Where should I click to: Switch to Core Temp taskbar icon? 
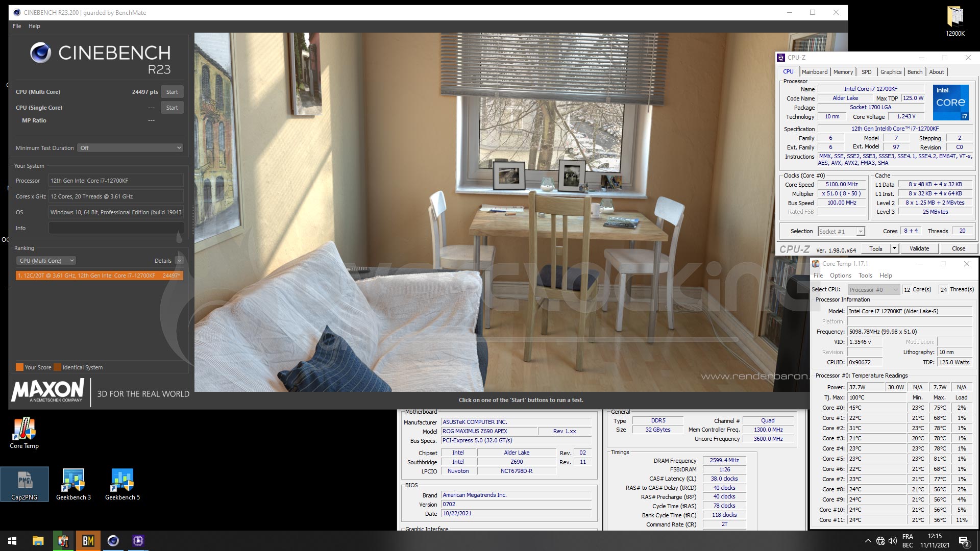tap(63, 541)
